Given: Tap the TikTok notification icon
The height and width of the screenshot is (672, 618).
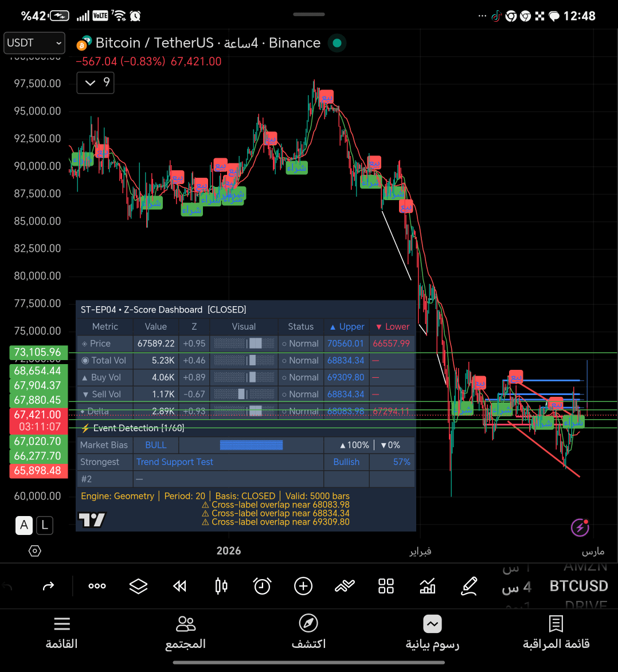Looking at the screenshot, I should point(496,16).
